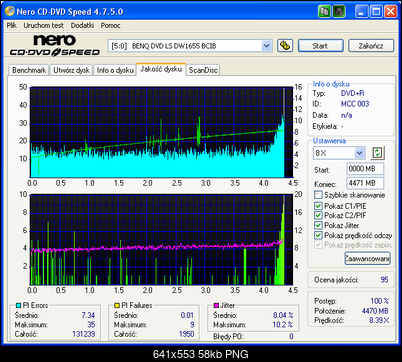Screen dimensions: 402x362
Task: Click the Koniec field showing 4471 MB
Action: (x=365, y=183)
